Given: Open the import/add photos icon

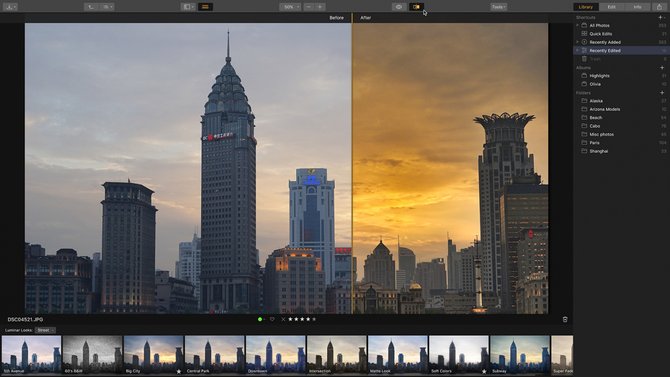Looking at the screenshot, I should (10, 7).
